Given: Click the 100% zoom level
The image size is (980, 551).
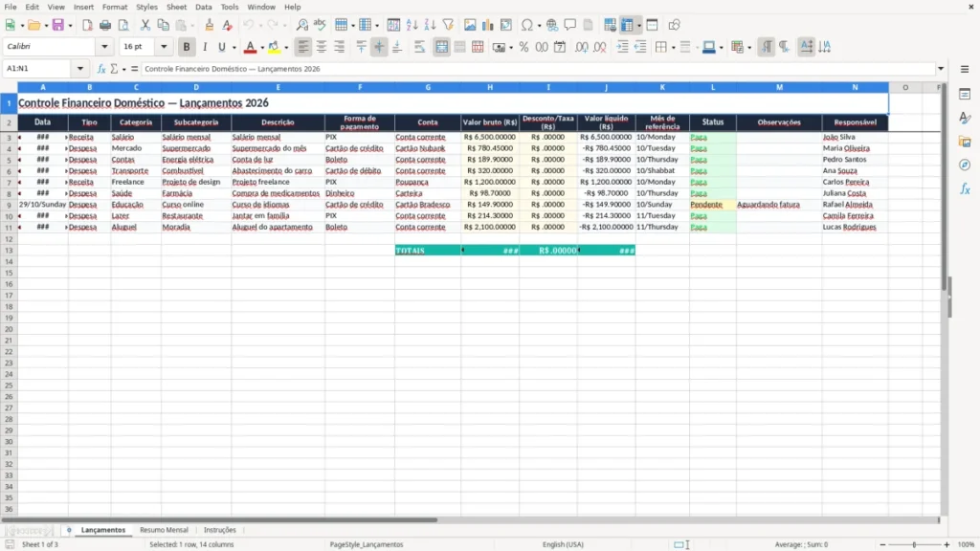Looking at the screenshot, I should (x=967, y=544).
